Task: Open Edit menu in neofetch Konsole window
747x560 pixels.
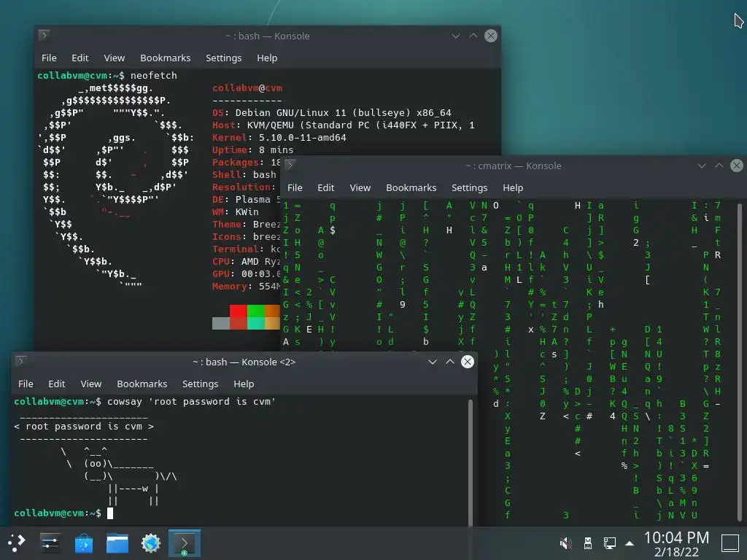Action: [80, 58]
